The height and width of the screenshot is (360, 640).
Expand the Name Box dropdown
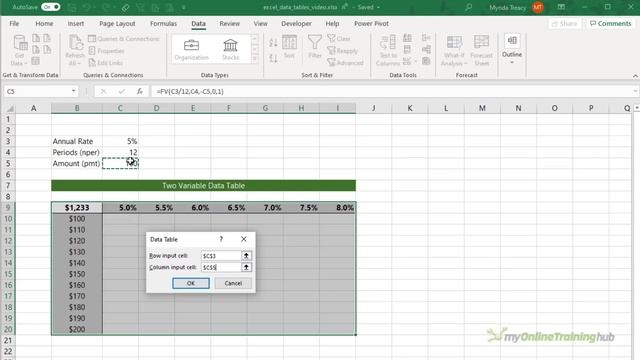tap(73, 91)
